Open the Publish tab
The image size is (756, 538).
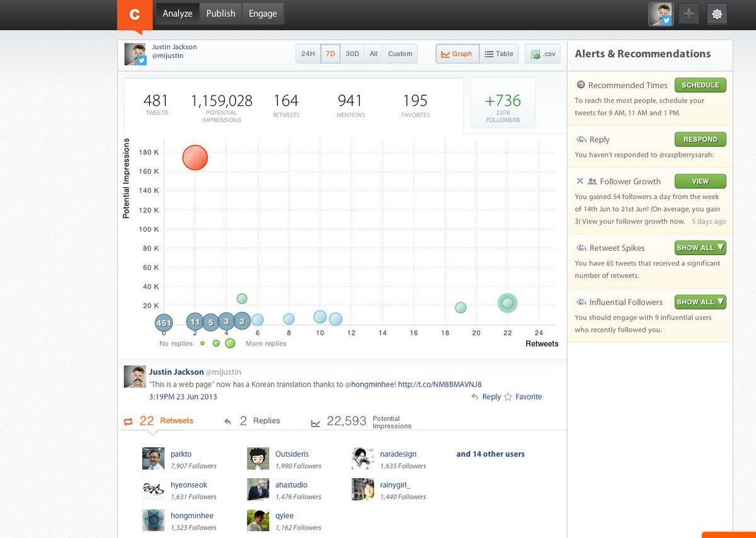tap(220, 14)
